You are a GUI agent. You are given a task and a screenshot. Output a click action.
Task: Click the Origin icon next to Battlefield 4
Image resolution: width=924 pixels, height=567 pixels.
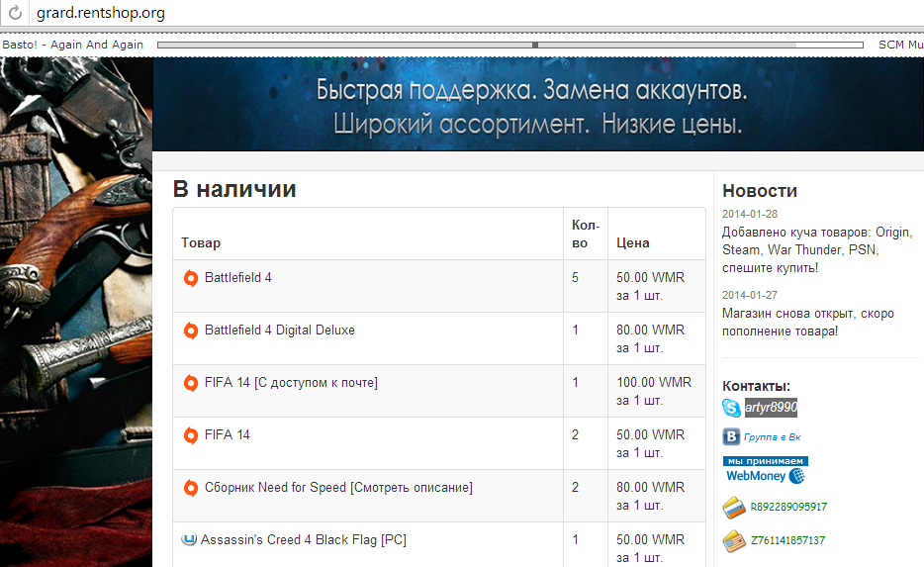click(x=190, y=278)
